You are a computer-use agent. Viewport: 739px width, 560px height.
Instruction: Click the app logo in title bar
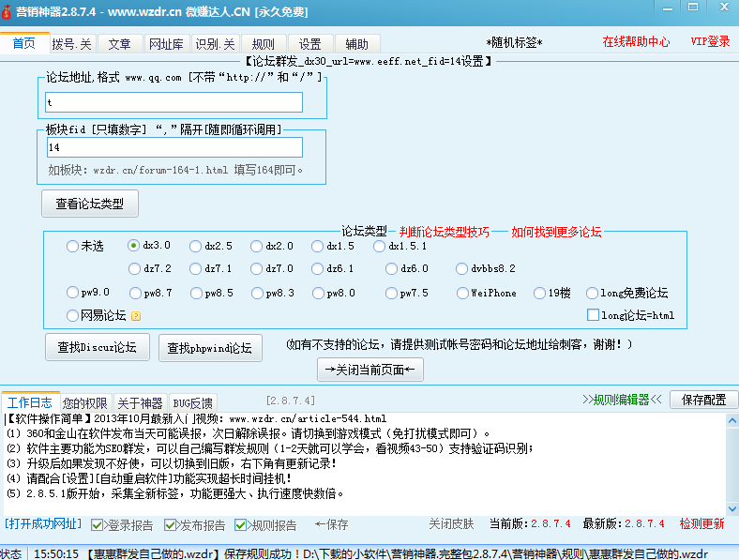coord(8,12)
